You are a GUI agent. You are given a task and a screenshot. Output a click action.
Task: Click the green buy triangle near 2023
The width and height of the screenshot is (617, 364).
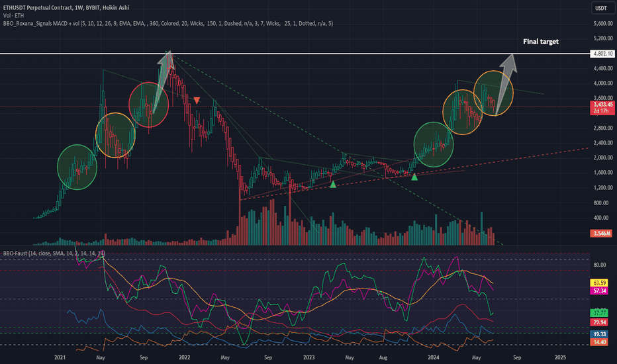click(333, 184)
